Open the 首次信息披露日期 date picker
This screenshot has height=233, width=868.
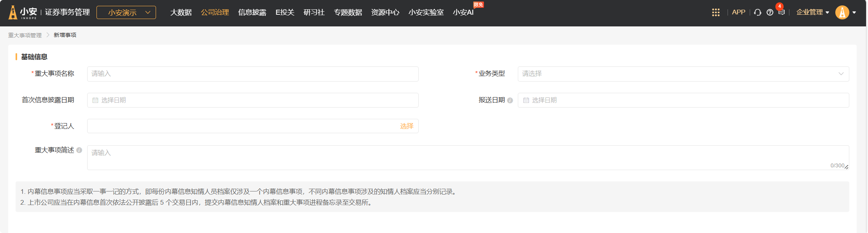tap(253, 100)
